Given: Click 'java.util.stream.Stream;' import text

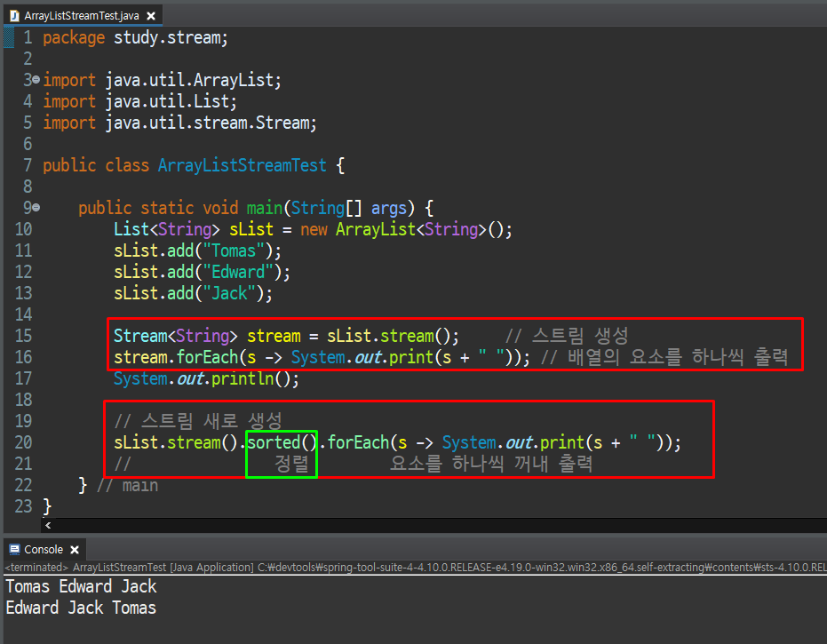Looking at the screenshot, I should 211,123.
